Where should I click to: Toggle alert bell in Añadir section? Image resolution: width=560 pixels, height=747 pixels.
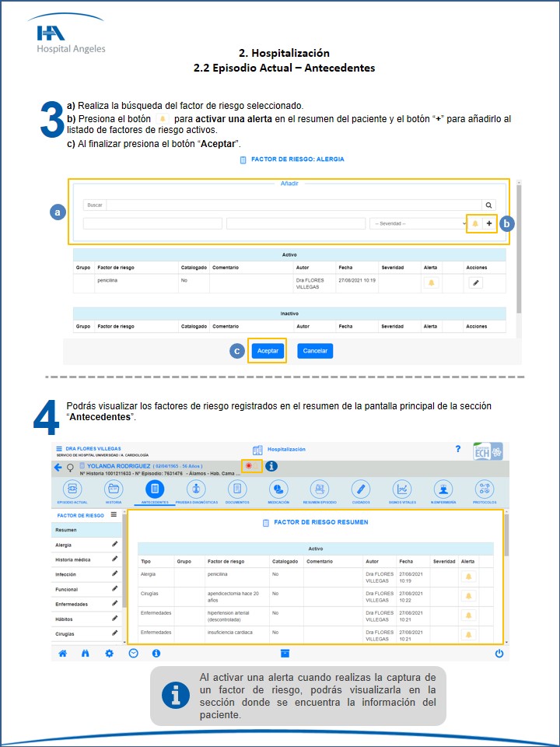point(474,223)
